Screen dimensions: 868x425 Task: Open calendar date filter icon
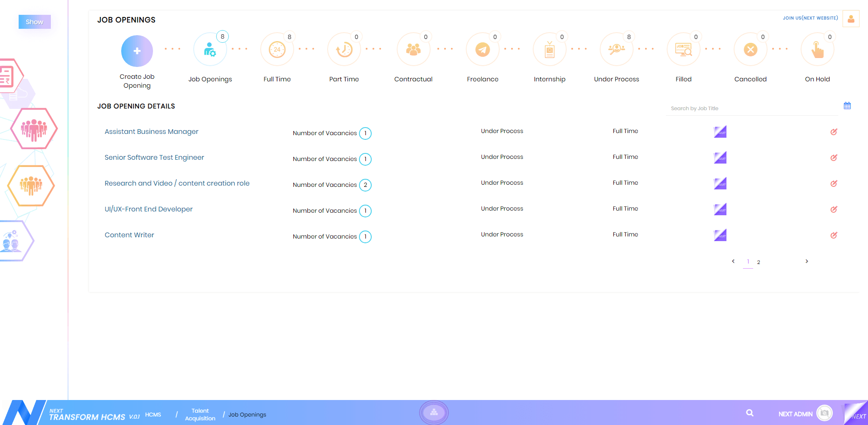click(847, 106)
